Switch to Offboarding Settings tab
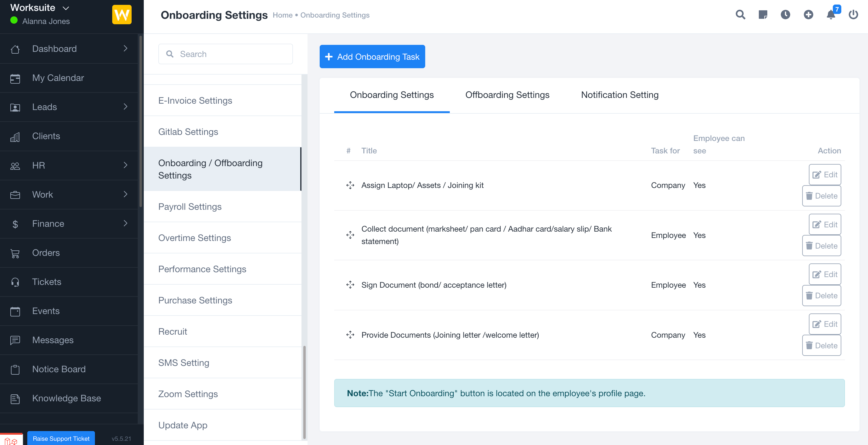The height and width of the screenshot is (445, 868). (507, 95)
